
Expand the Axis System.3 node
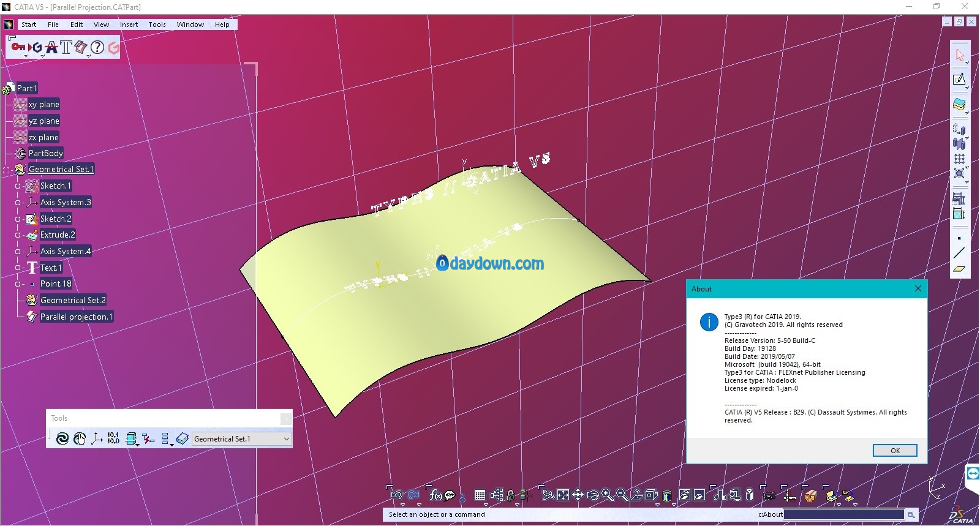[x=18, y=203]
